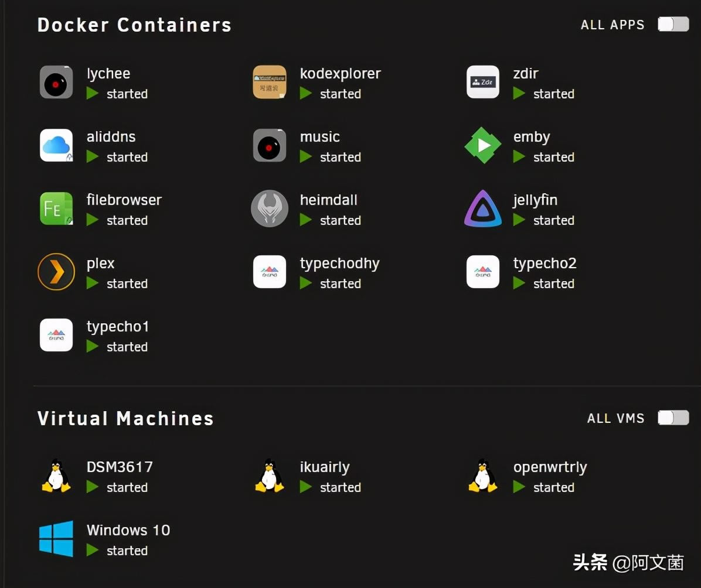Screen dimensions: 701x588
Task: Toggle the ALL APPS switch
Action: [x=673, y=24]
